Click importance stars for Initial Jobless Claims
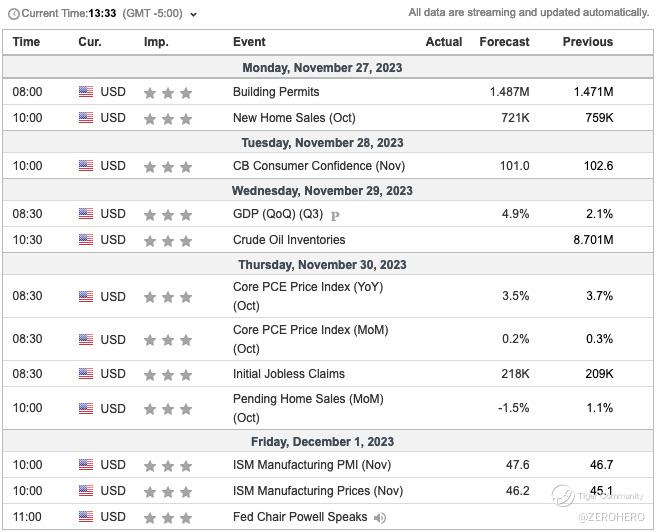 [168, 375]
